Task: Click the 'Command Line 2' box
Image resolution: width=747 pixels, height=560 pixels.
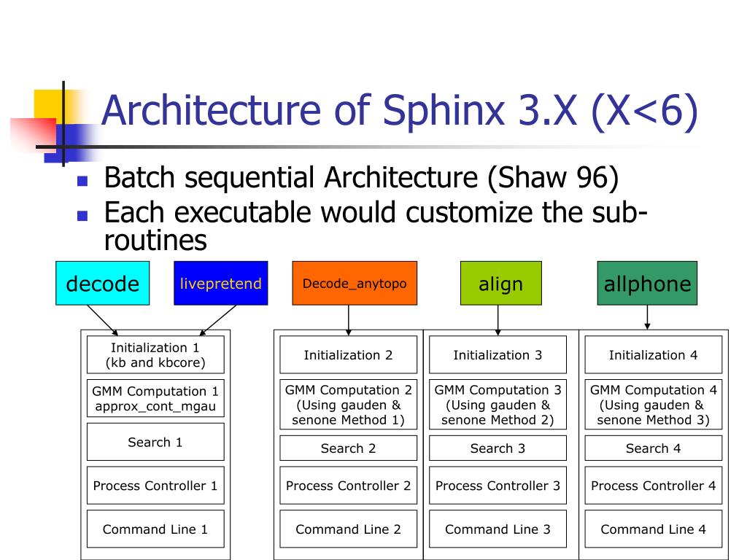Action: [348, 529]
